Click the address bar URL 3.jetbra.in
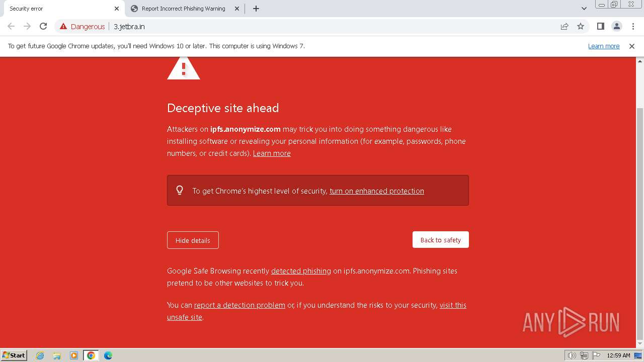Screen dimensions: 644x362 (x=129, y=27)
